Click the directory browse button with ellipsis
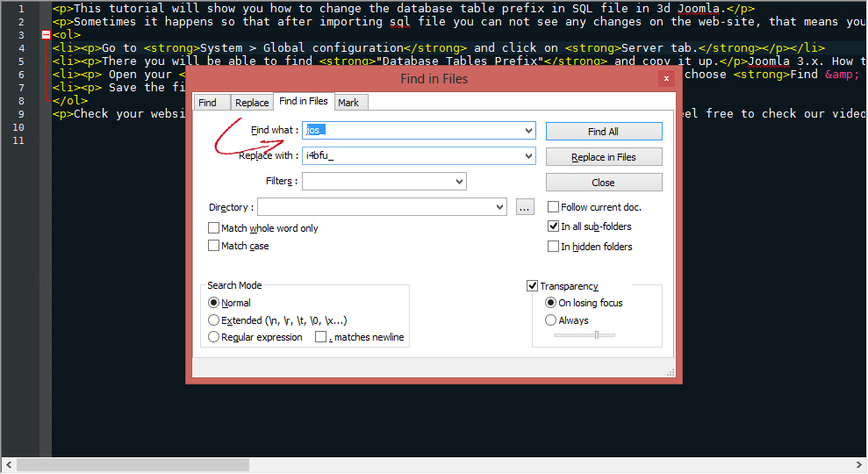The height and width of the screenshot is (474, 868). tap(525, 207)
